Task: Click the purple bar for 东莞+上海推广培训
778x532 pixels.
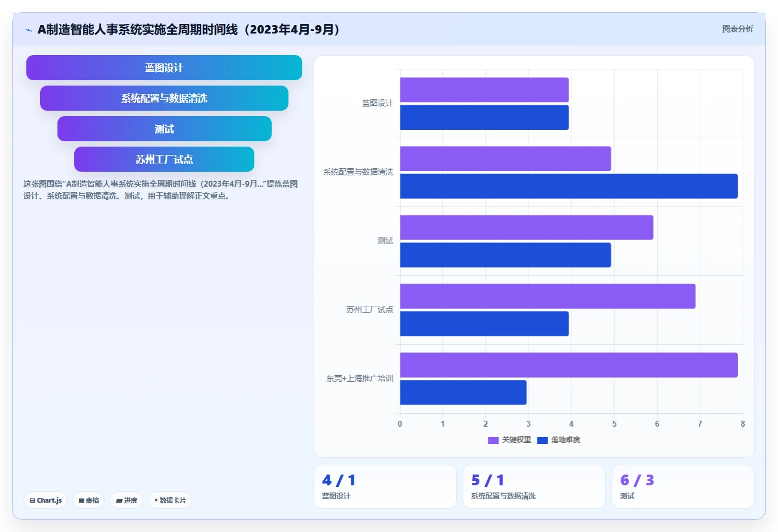Action: (x=569, y=365)
